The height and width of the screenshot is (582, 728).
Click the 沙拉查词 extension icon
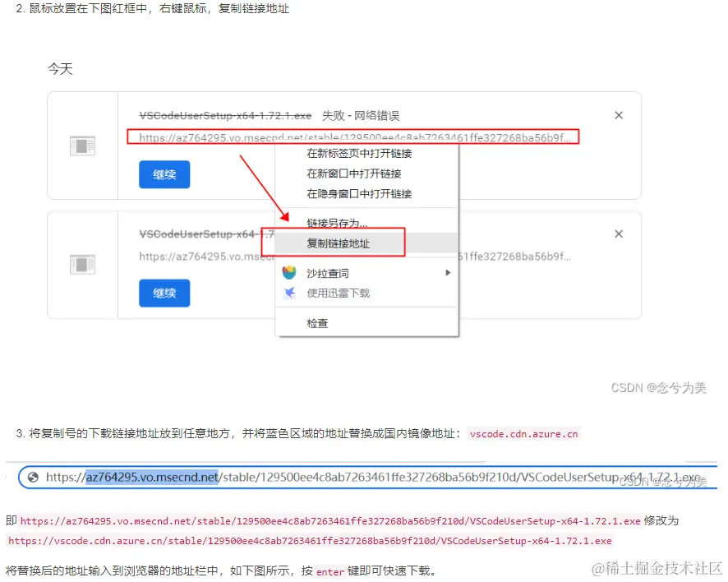coord(289,273)
